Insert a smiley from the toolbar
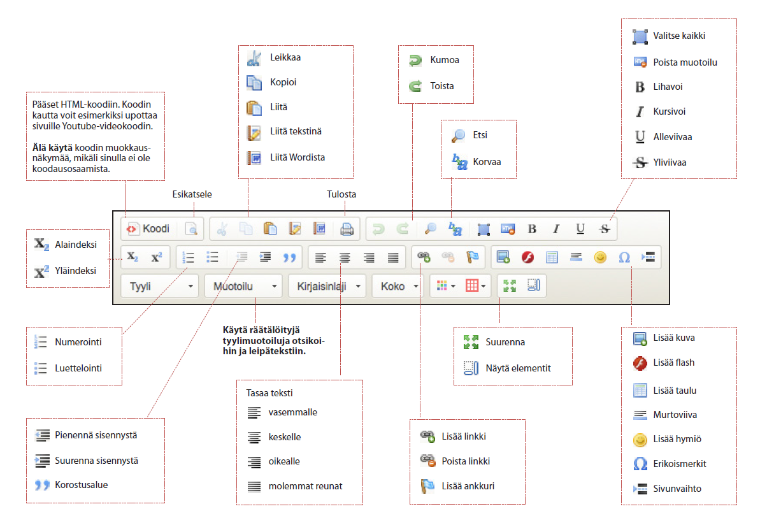774x532 pixels. 600,257
